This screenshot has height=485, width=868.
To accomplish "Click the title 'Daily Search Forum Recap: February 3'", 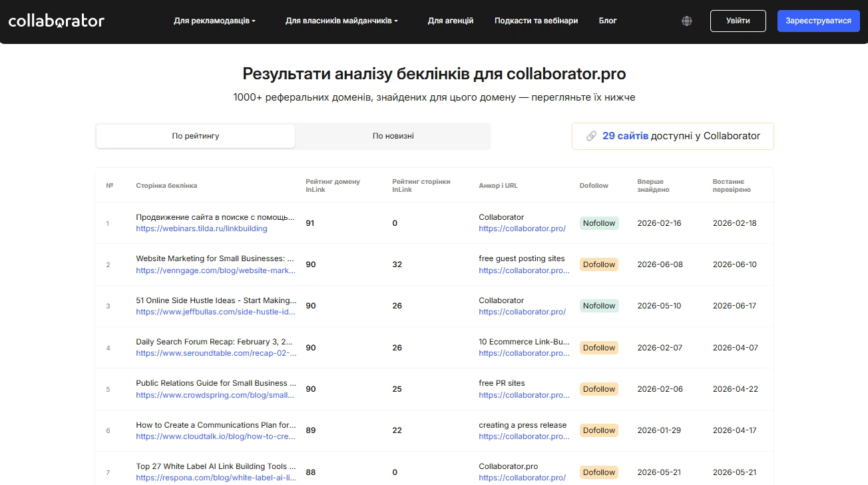I will tap(214, 342).
